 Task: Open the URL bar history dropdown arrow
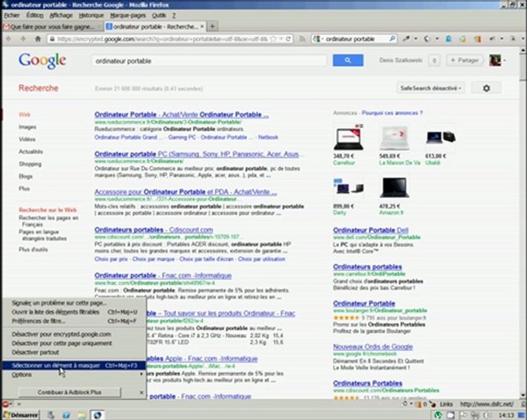tap(281, 39)
